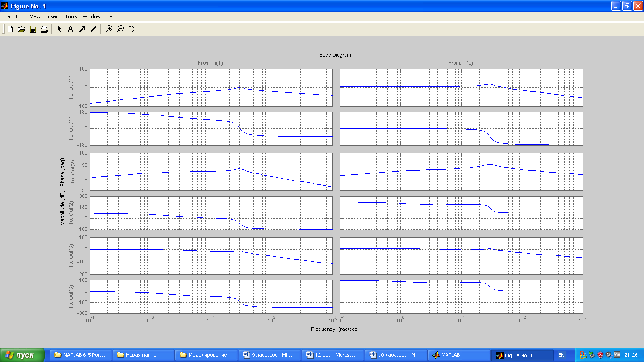The width and height of the screenshot is (644, 362).
Task: Click the 21:26 system clock
Action: 631,355
